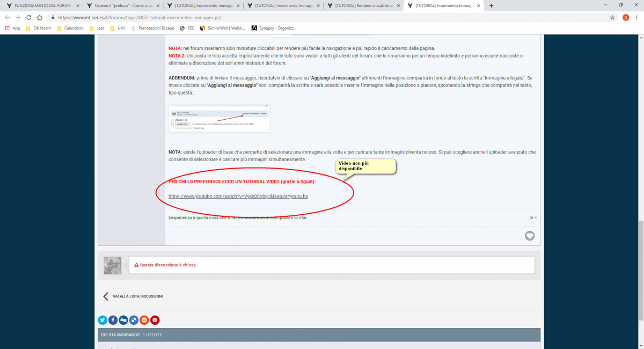The image size is (644, 349).
Task: Open the Prenotazioni Escape bookmark
Action: tap(153, 28)
